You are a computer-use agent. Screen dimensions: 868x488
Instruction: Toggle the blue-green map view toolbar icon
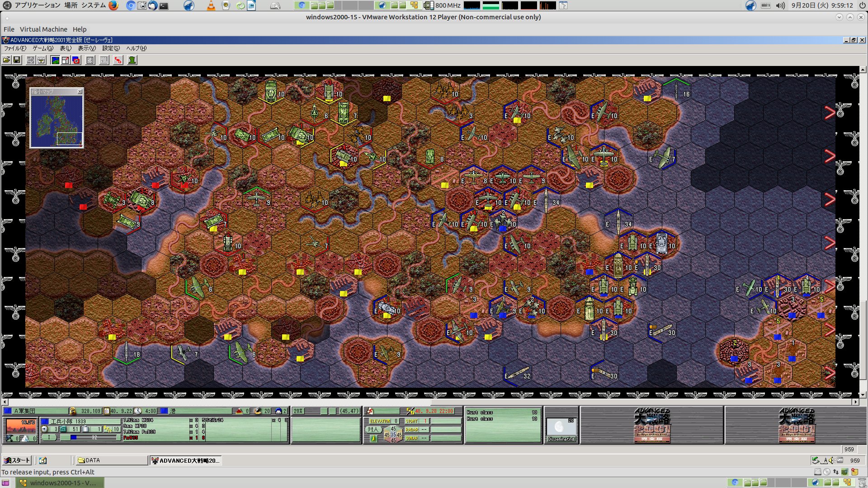tap(55, 60)
